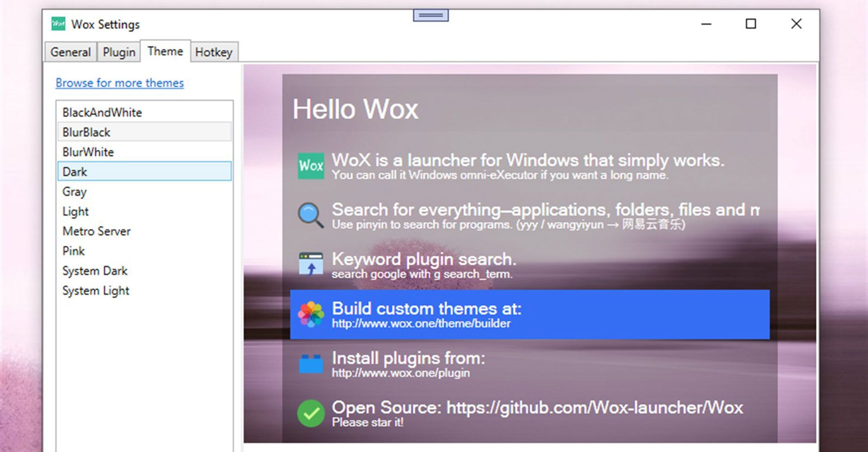Click the magnifying glass search icon
868x452 pixels.
click(x=311, y=215)
